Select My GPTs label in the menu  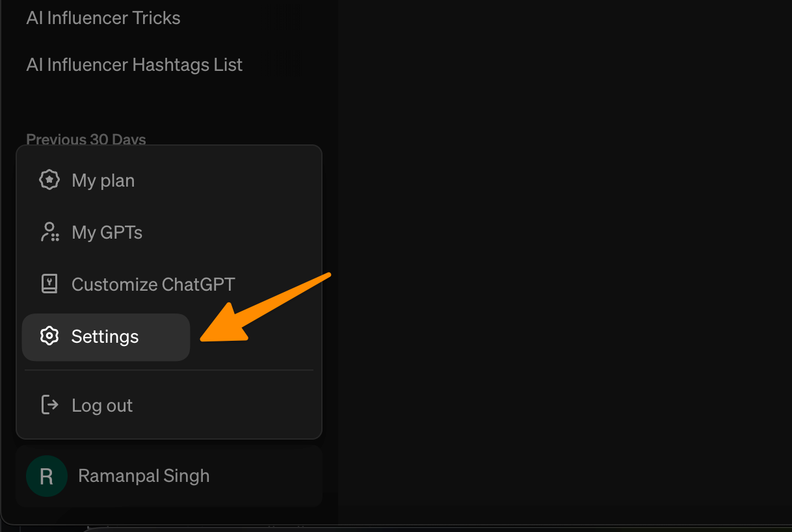pyautogui.click(x=107, y=233)
